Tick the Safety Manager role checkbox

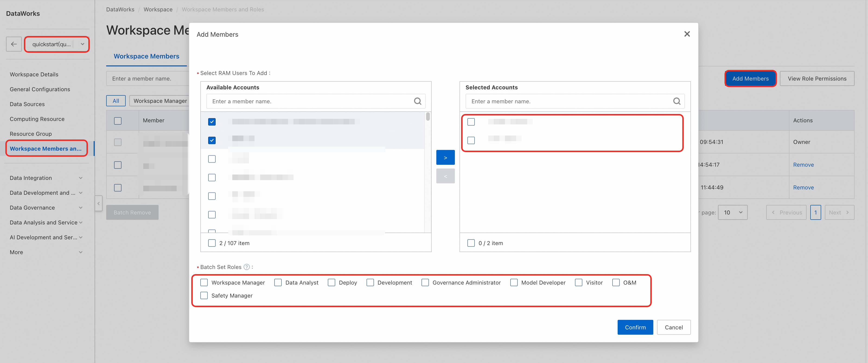[204, 295]
